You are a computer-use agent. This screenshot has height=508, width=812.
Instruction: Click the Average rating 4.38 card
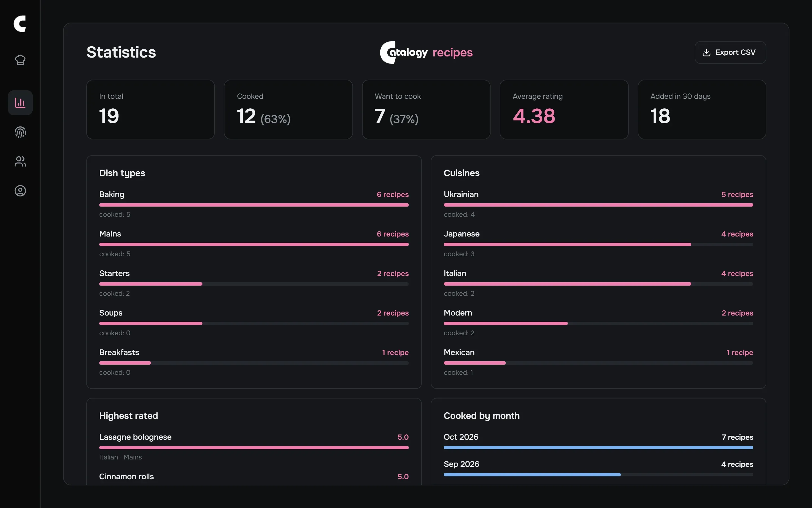[x=564, y=110]
